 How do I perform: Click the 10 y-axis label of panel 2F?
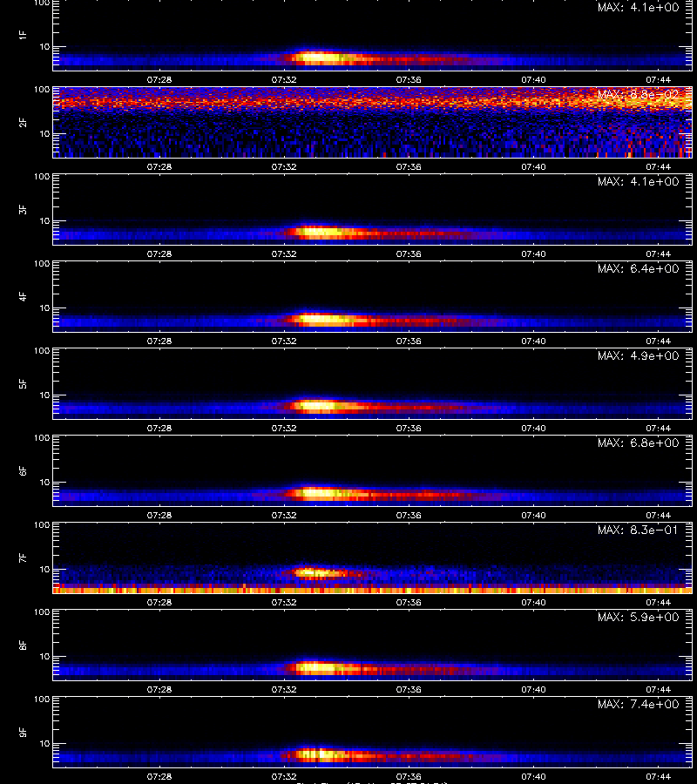point(44,133)
